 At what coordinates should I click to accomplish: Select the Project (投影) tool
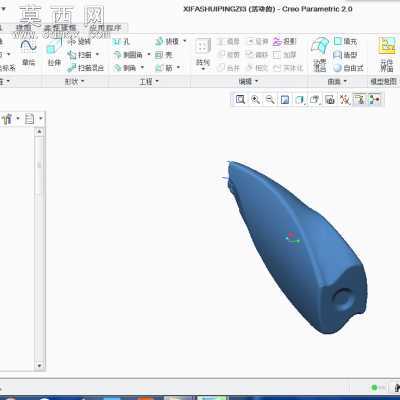pyautogui.click(x=284, y=41)
